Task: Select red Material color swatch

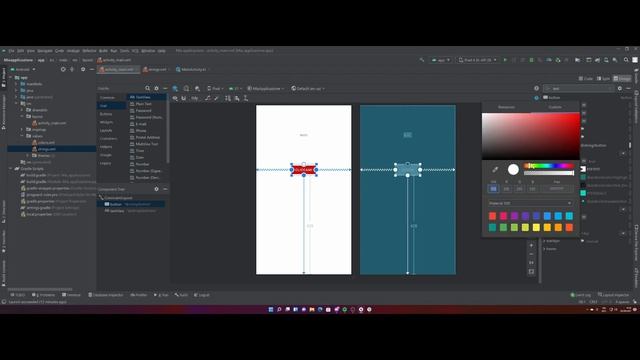Action: pyautogui.click(x=492, y=216)
